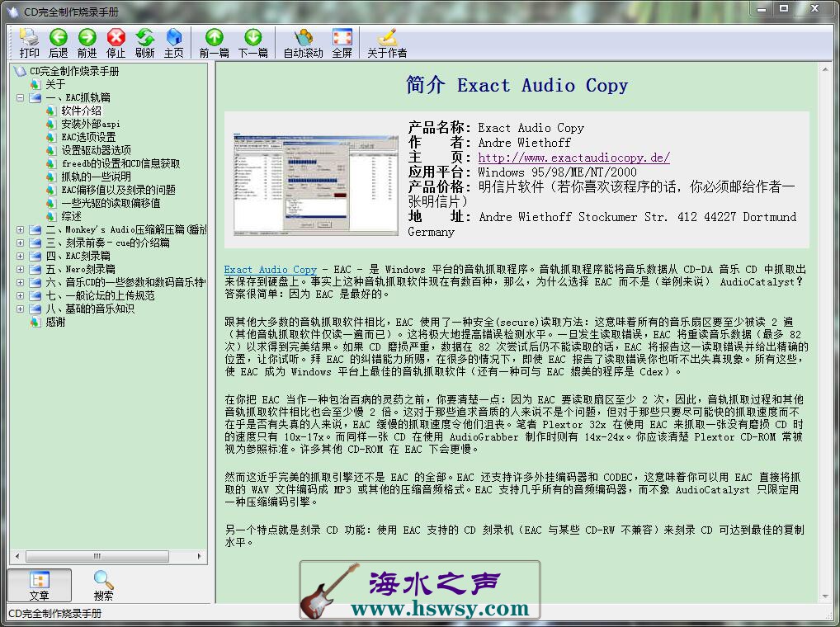Screen dimensions: 840x627
Task: Click the folder icon beside 五、Nero刻录篇
Action: 35,269
